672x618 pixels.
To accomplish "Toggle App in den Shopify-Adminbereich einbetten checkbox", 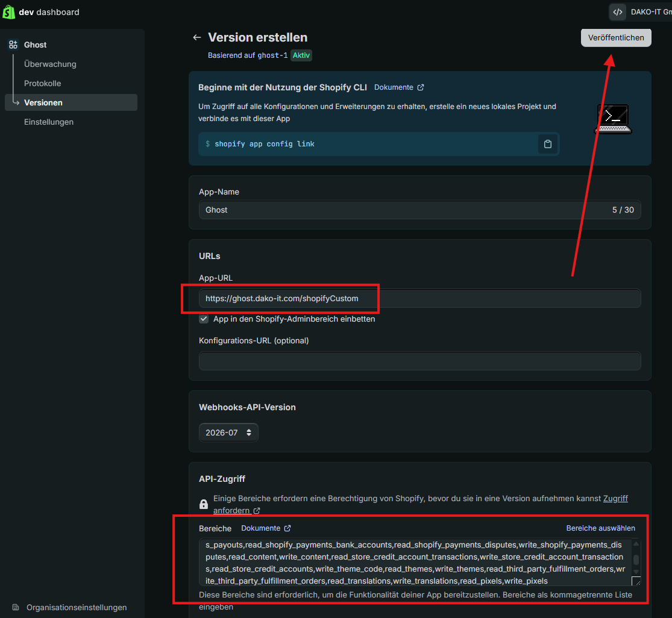I will click(204, 319).
